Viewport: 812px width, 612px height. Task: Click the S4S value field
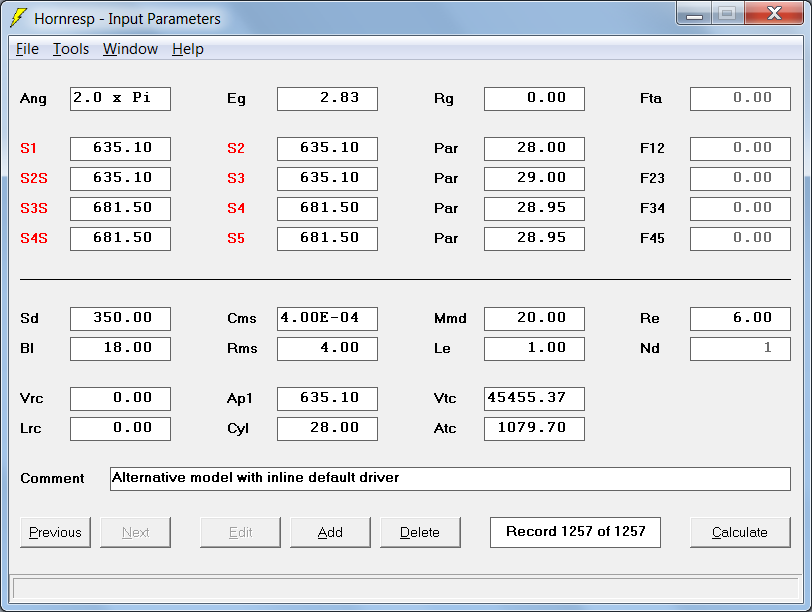120,239
